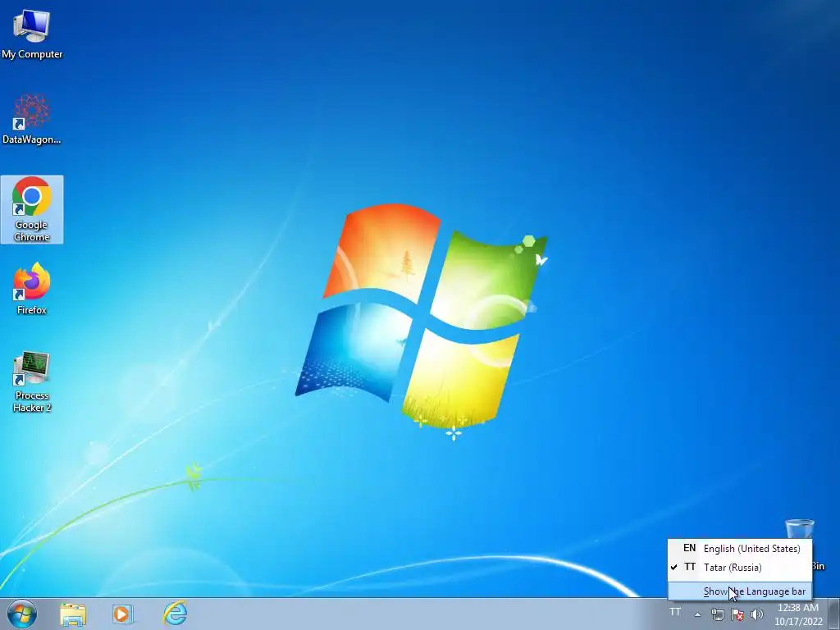Open the Action Center flag icon
Viewport: 840px width, 630px height.
tap(737, 614)
